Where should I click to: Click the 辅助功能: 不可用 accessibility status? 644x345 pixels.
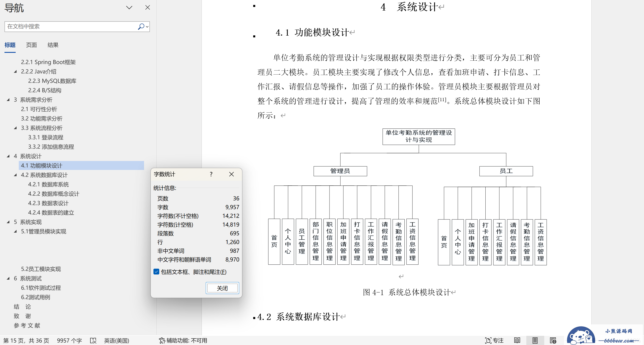[x=183, y=341]
